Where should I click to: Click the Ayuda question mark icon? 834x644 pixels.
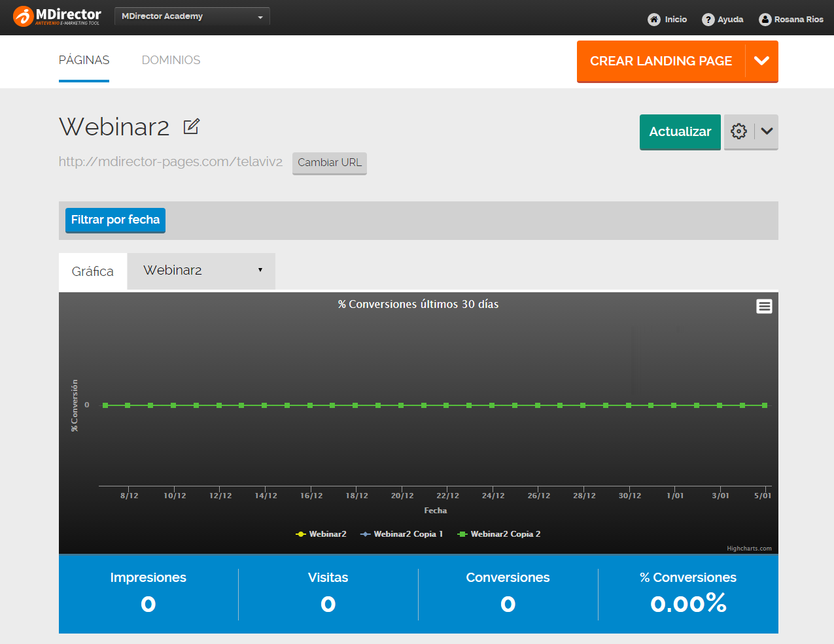click(x=708, y=20)
